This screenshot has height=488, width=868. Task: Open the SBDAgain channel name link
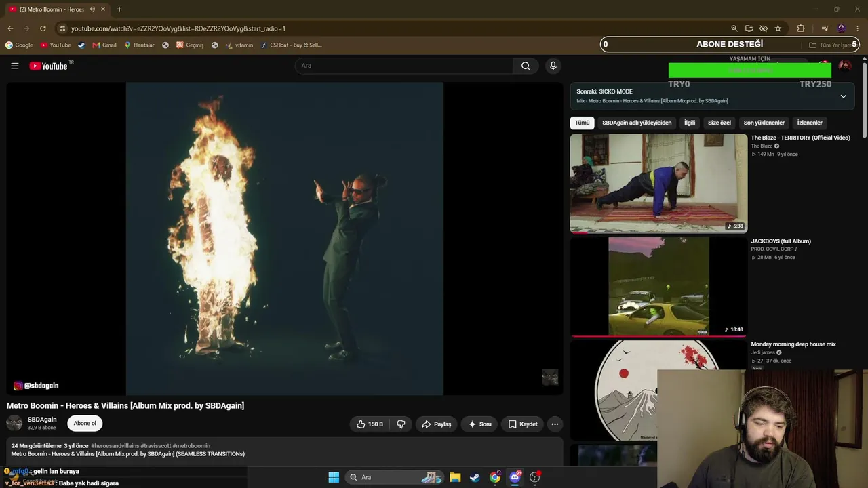(42, 420)
